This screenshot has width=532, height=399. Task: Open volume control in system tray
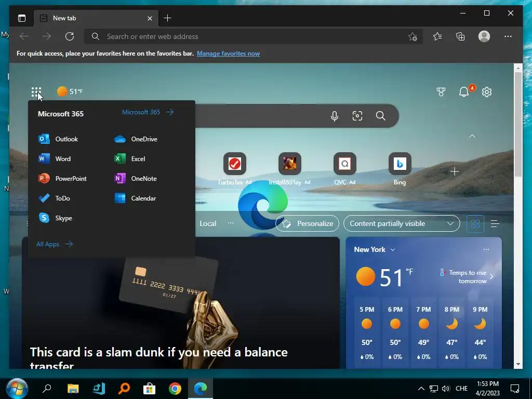446,389
